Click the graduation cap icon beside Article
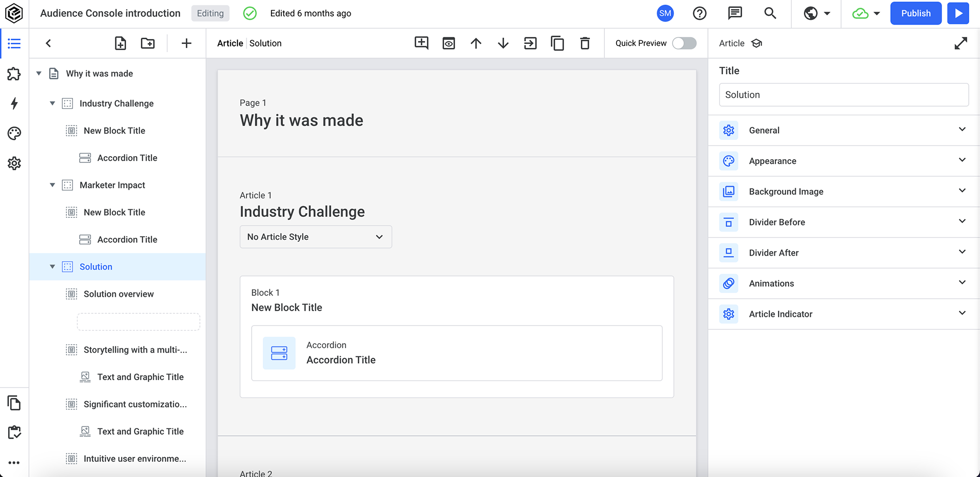980x477 pixels. [x=757, y=43]
